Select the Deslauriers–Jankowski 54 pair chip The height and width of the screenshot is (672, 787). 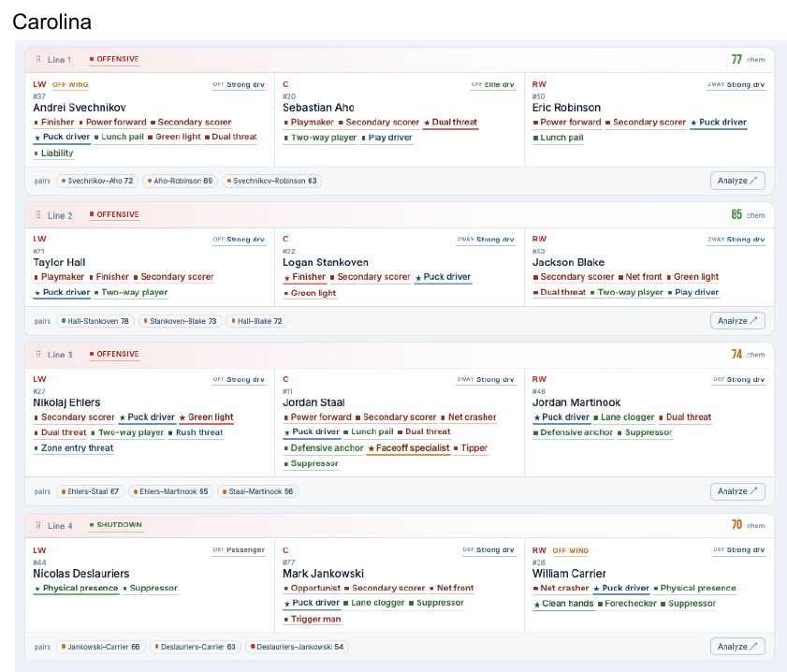tap(298, 647)
